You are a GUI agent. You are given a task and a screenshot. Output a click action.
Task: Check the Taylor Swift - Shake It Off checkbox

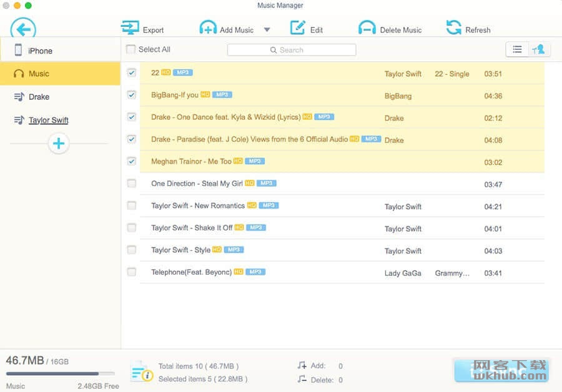(x=132, y=228)
